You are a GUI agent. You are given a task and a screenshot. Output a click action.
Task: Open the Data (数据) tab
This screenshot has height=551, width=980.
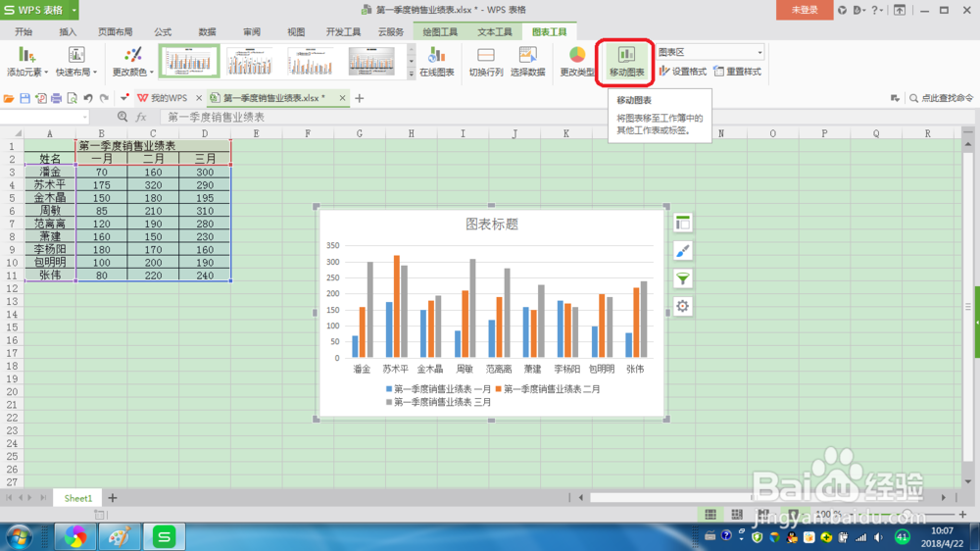pos(207,32)
